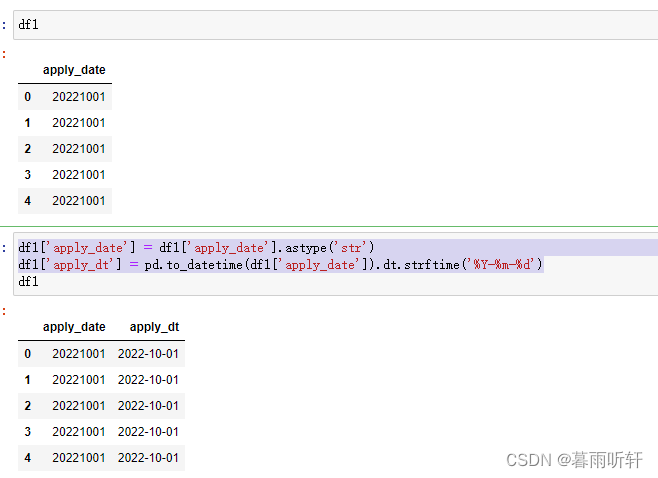Select index 4 in the first output table
This screenshot has height=478, width=658.
[28, 201]
